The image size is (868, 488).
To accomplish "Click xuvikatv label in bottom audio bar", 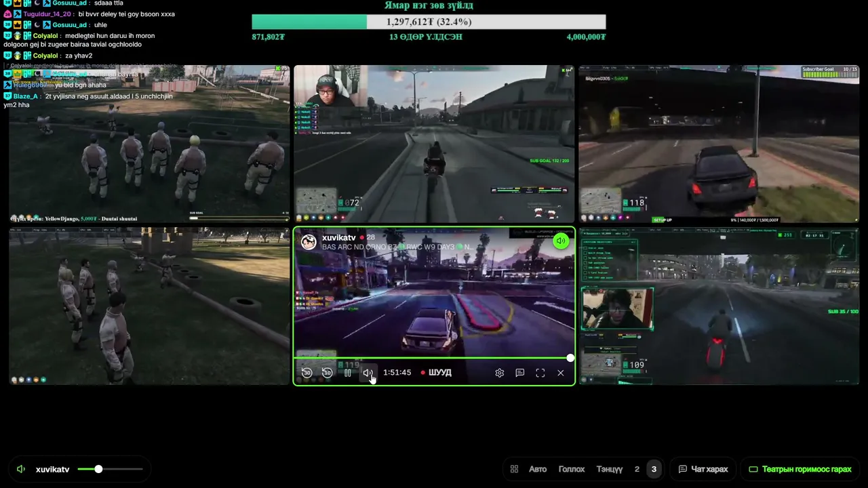I will point(52,469).
